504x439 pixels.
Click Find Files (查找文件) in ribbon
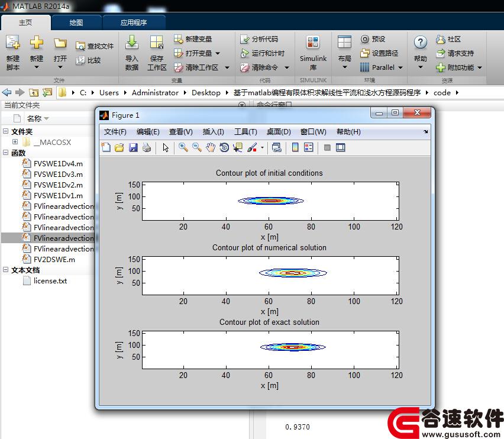[95, 46]
